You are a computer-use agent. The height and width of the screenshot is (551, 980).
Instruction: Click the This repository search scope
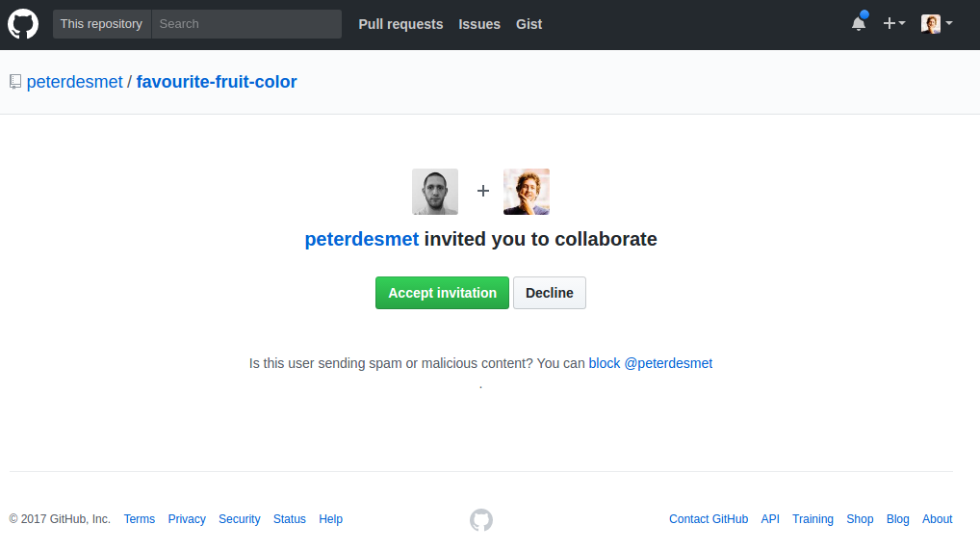(x=101, y=24)
